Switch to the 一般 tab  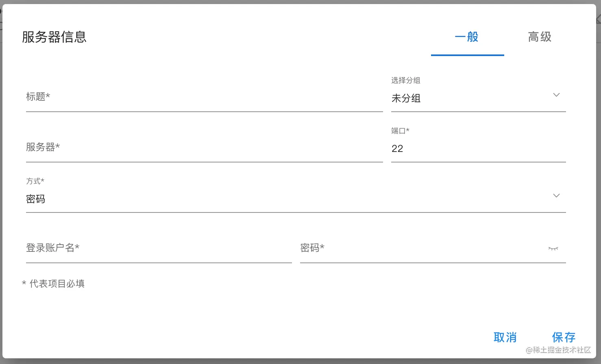[x=467, y=37]
